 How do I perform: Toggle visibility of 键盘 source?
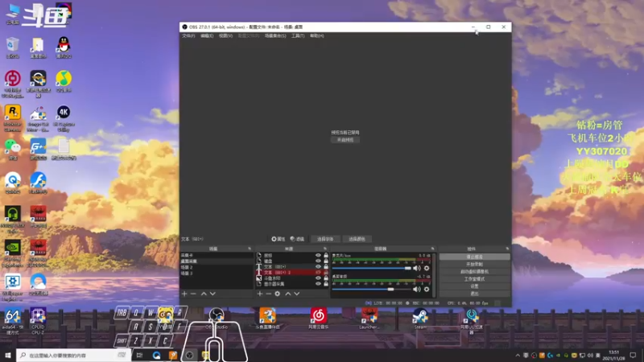tap(318, 261)
